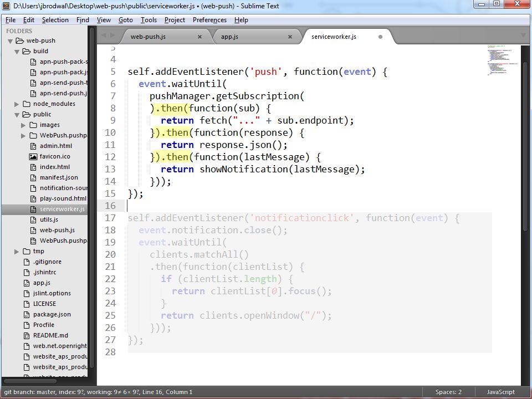Collapse the public folder arrow
This screenshot has width=532, height=399.
click(17, 115)
